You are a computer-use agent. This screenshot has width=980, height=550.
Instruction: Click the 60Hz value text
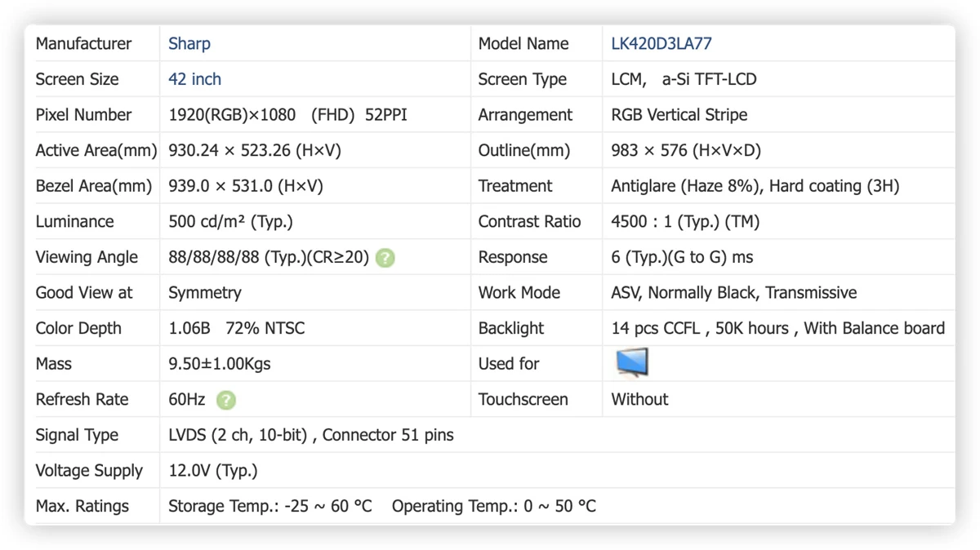tap(187, 400)
